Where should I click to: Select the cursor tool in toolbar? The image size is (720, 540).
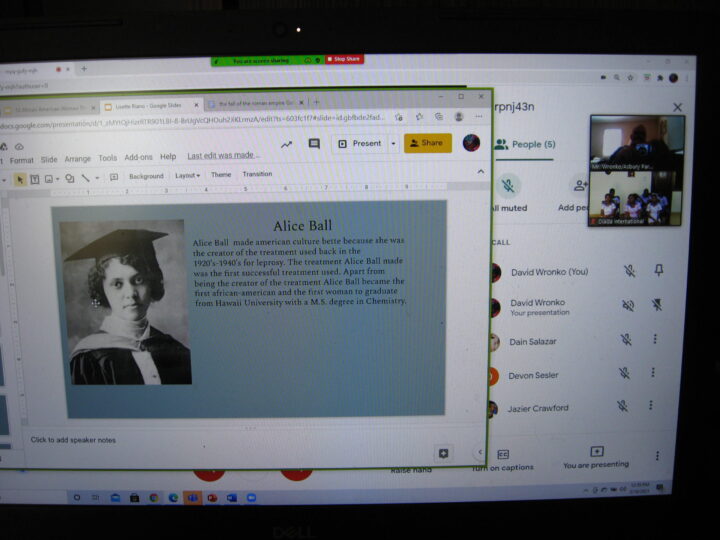point(18,178)
